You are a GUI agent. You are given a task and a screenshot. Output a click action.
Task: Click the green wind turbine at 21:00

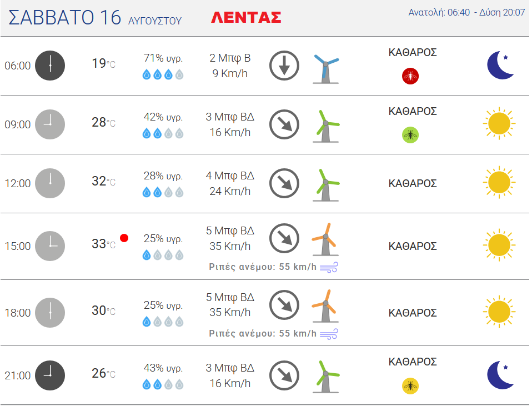pos(326,377)
